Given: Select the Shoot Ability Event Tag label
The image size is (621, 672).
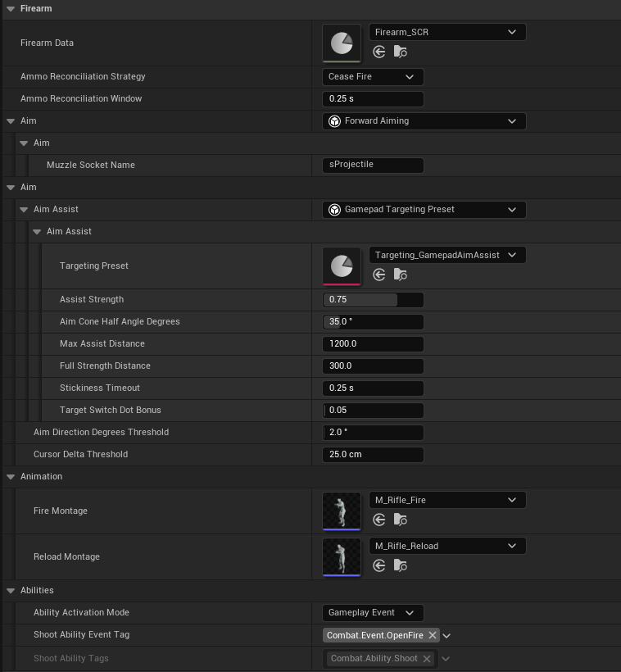Looking at the screenshot, I should click(81, 635).
